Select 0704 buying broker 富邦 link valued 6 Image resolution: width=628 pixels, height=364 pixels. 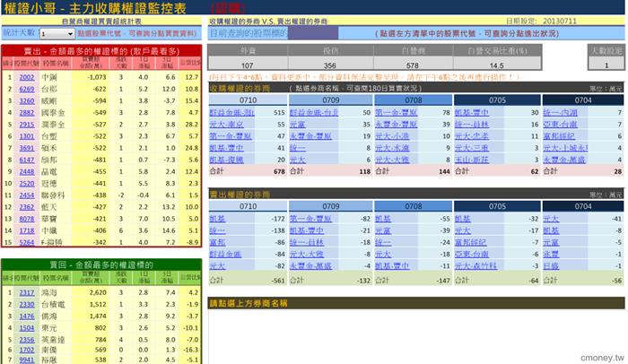[559, 136]
